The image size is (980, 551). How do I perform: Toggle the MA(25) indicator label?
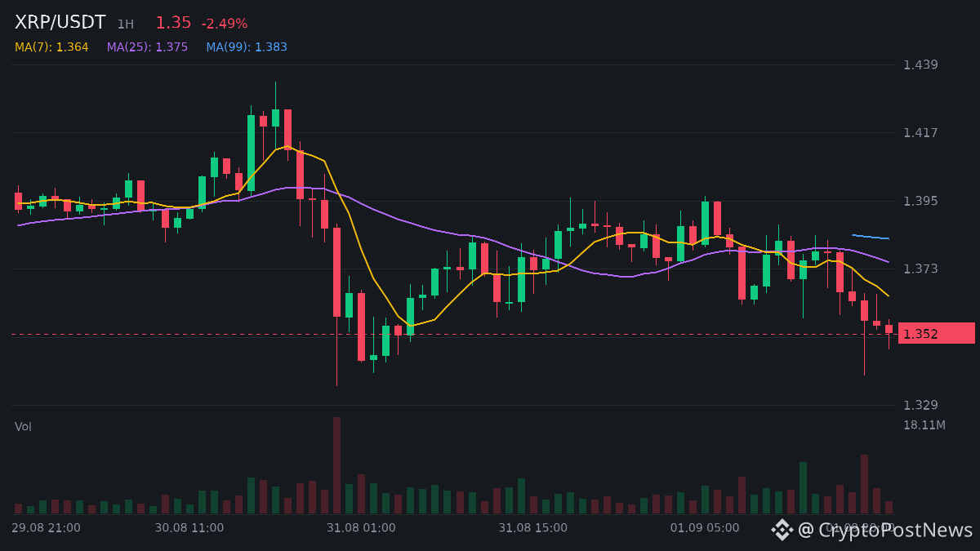pos(147,47)
